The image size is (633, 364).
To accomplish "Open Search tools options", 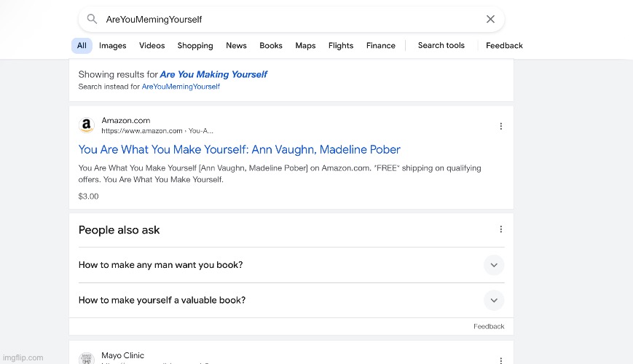I will (x=441, y=46).
